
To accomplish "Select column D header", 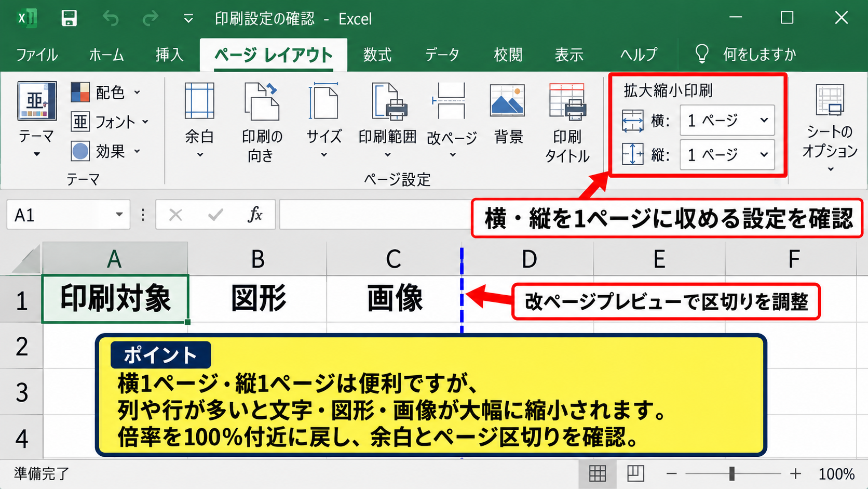I will coord(528,259).
